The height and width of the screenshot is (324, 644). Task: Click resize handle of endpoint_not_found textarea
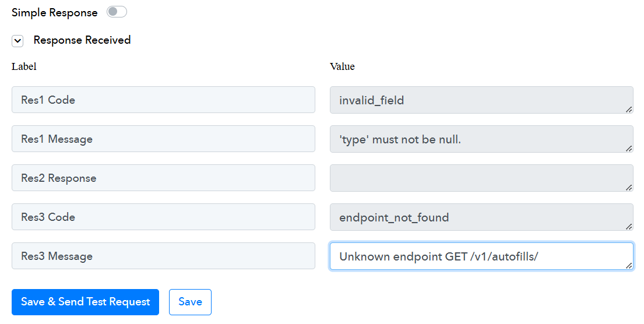tap(629, 226)
